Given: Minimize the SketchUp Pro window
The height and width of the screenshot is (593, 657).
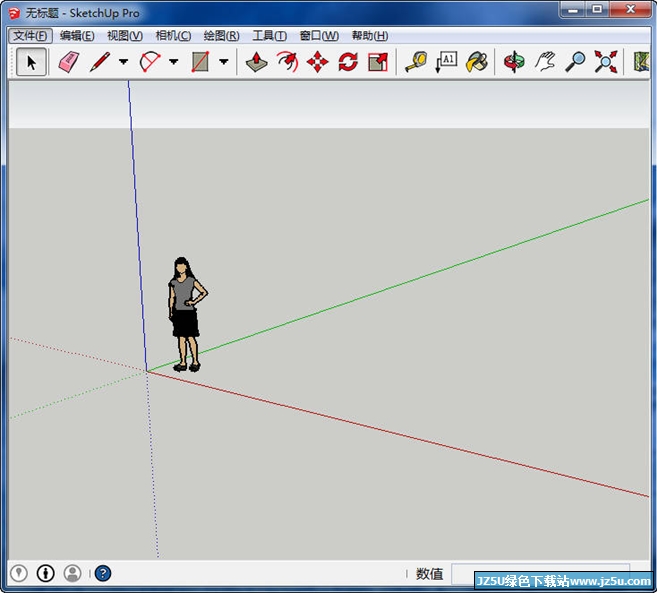Looking at the screenshot, I should pos(573,10).
